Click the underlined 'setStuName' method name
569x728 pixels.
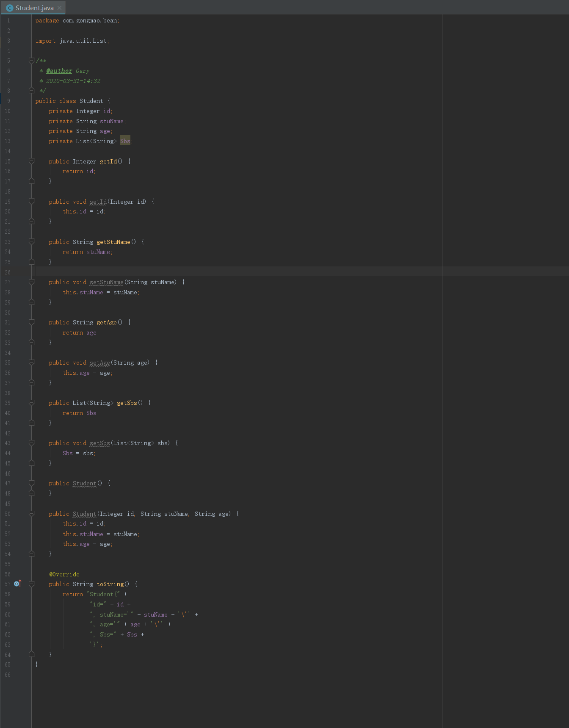click(107, 282)
